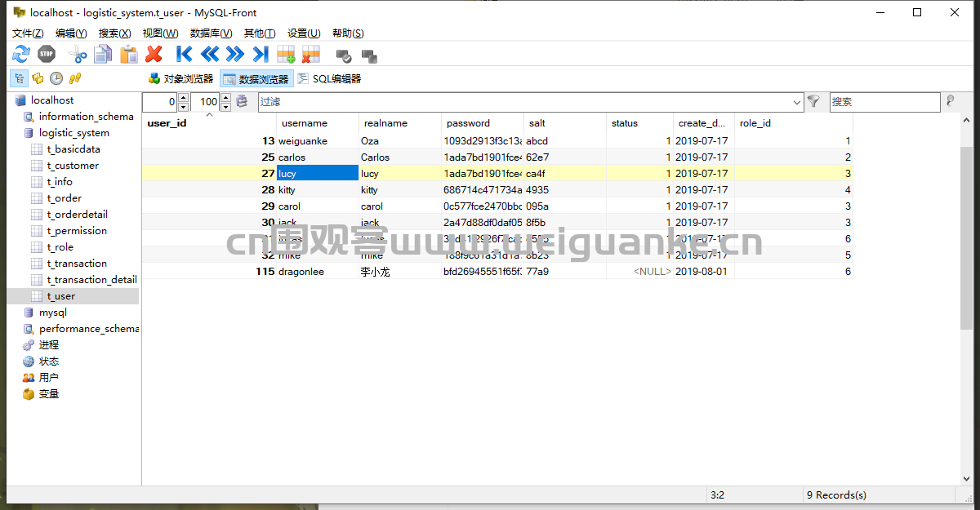Image resolution: width=980 pixels, height=510 pixels.
Task: Toggle the navigator tree view icon
Action: click(18, 78)
